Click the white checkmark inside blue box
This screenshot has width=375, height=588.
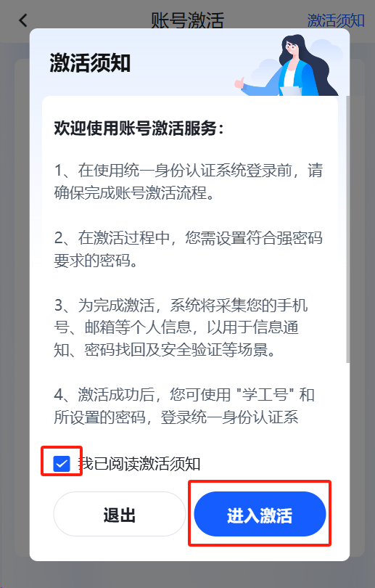pyautogui.click(x=62, y=465)
